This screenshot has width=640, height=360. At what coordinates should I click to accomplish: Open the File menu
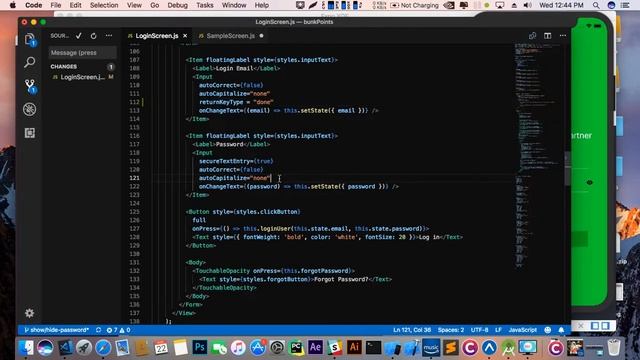tap(56, 5)
